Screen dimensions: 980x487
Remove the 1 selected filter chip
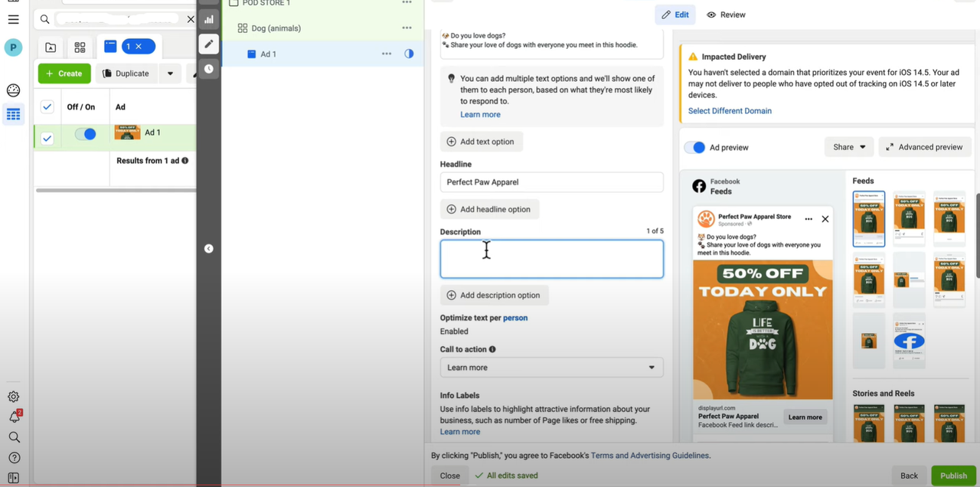pos(138,47)
